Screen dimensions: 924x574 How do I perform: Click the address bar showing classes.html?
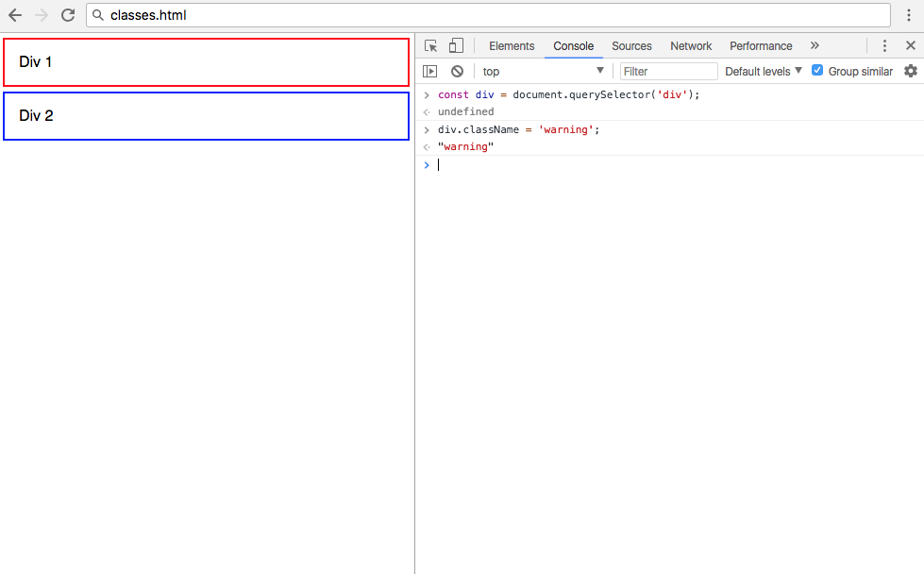283,15
